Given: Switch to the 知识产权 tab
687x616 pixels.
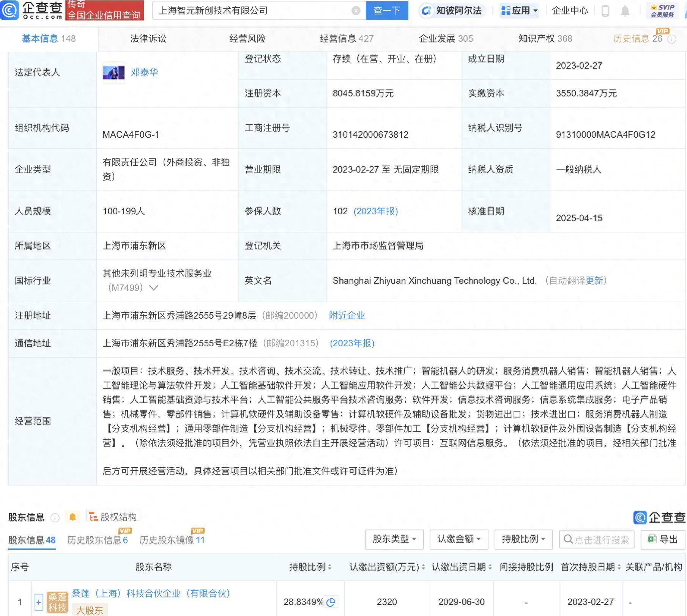Looking at the screenshot, I should coord(536,38).
